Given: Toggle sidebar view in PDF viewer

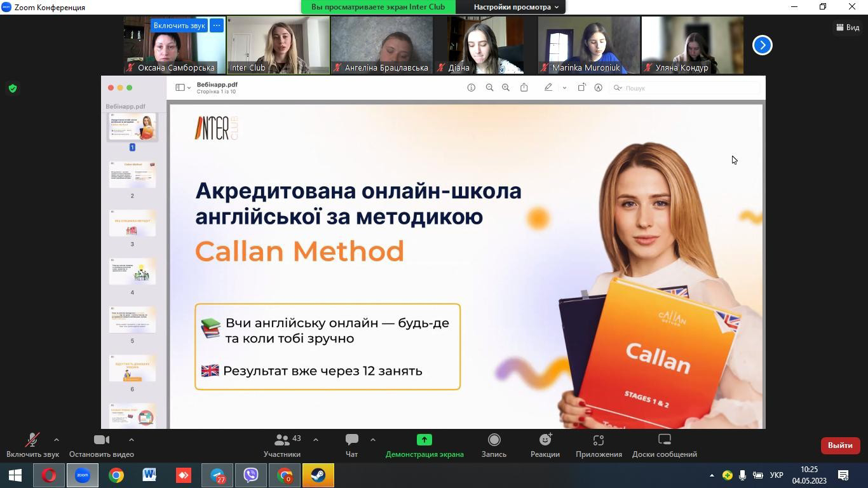Looking at the screenshot, I should pos(180,88).
